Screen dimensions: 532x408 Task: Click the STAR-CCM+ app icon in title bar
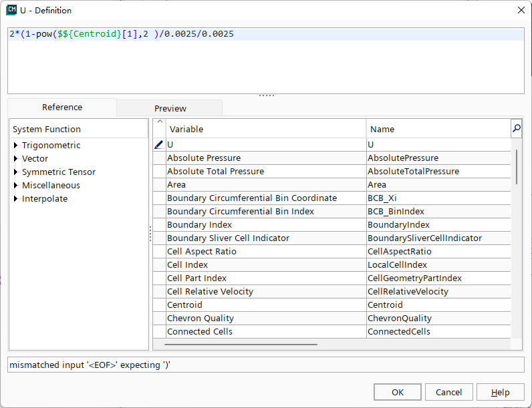click(11, 10)
